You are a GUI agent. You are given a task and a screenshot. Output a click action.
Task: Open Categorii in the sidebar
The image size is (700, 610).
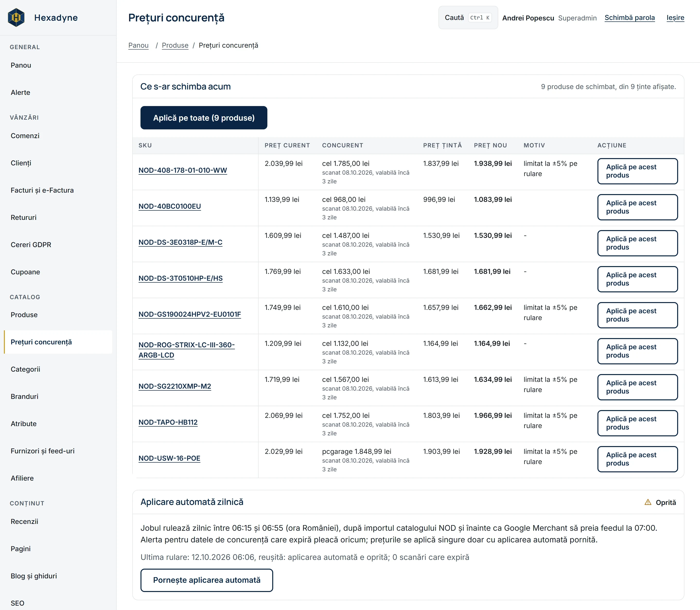[58, 369]
